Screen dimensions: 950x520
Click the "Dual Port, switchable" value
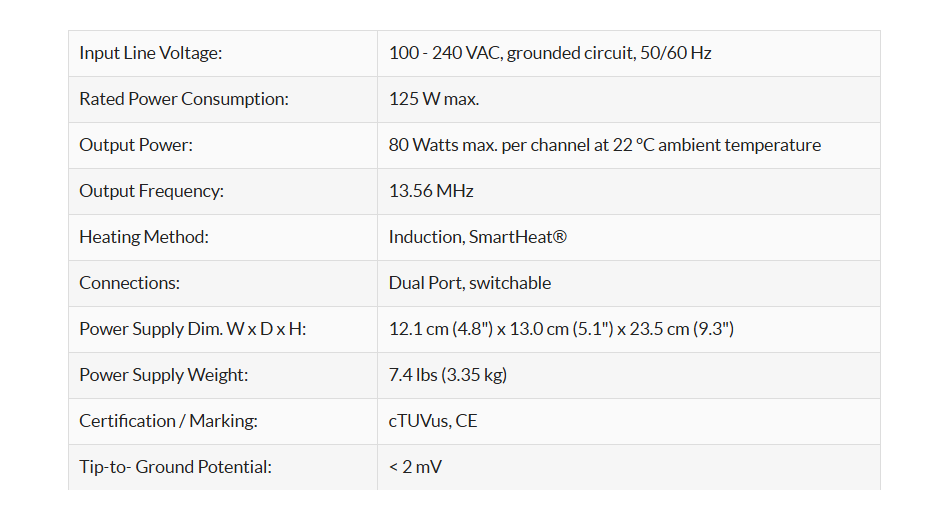469,283
